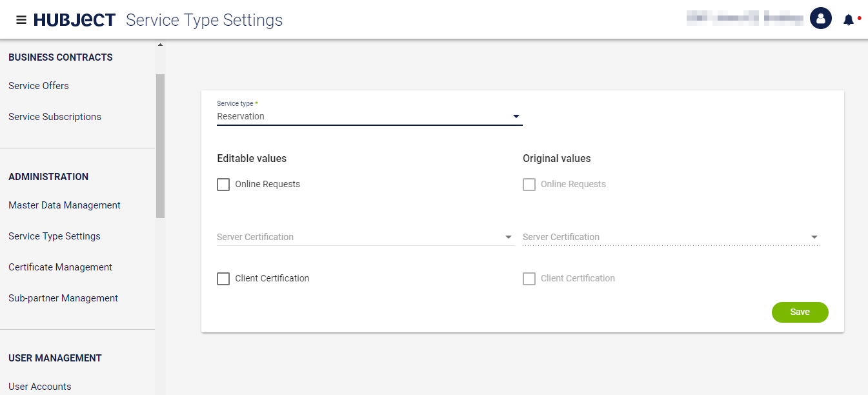
Task: Navigate to Master Data Management
Action: tap(65, 205)
